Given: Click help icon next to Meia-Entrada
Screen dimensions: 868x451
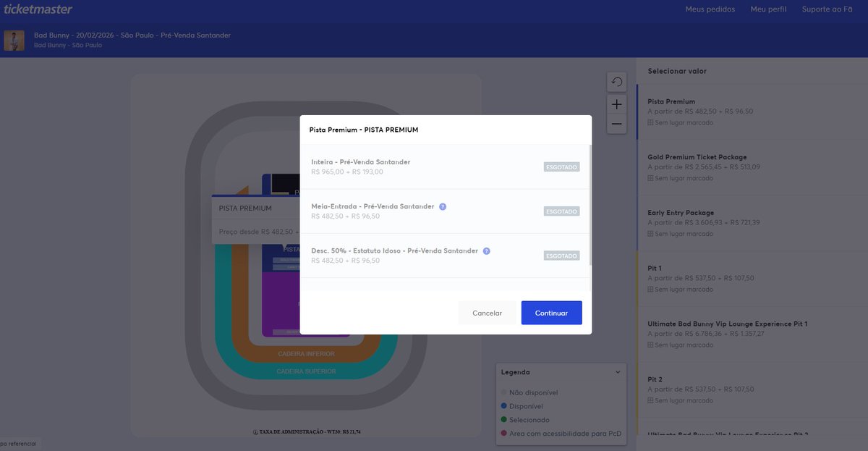Looking at the screenshot, I should pos(443,206).
